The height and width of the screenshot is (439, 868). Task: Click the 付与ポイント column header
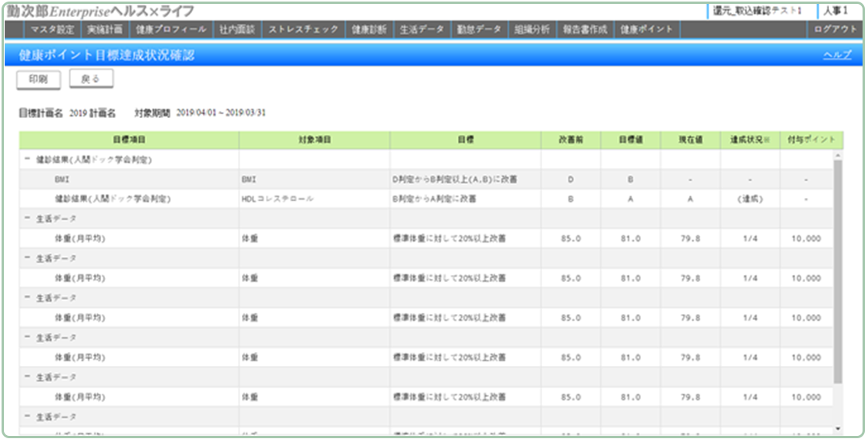811,141
